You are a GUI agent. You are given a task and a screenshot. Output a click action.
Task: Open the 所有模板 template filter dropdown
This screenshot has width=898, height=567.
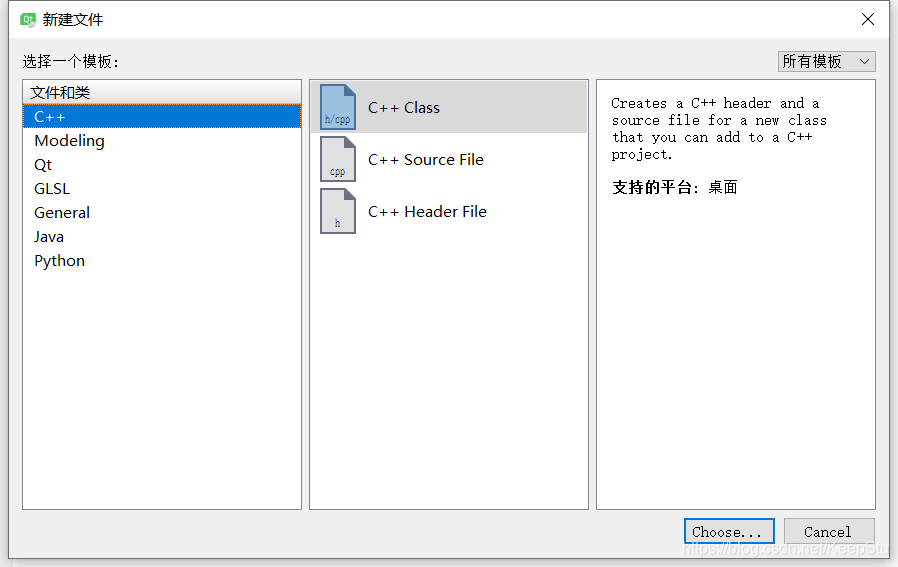[826, 61]
